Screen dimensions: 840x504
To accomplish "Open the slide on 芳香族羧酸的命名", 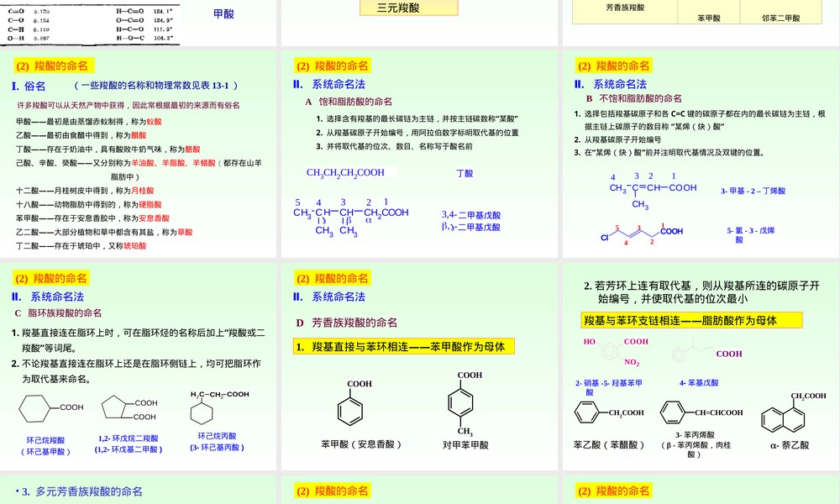I will 419,366.
